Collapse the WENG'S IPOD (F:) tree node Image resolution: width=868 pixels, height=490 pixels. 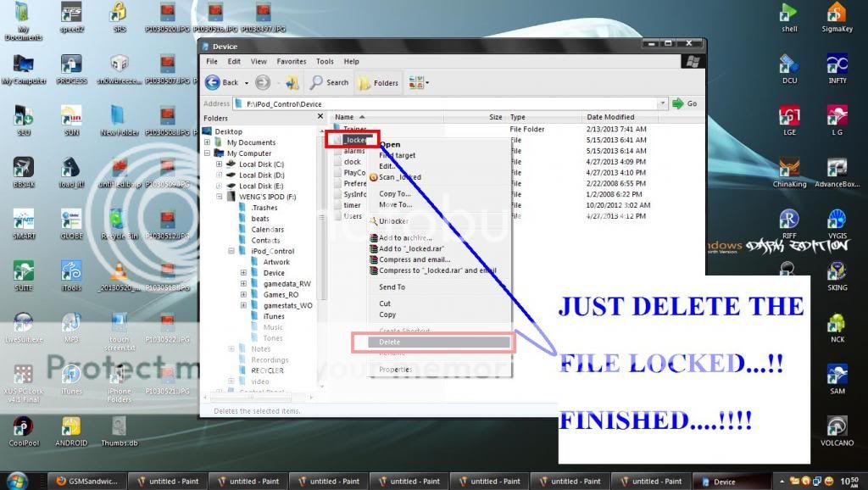pyautogui.click(x=220, y=197)
